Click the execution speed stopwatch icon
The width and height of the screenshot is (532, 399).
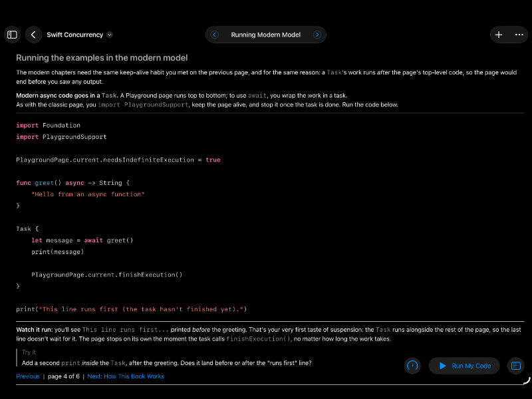[412, 366]
